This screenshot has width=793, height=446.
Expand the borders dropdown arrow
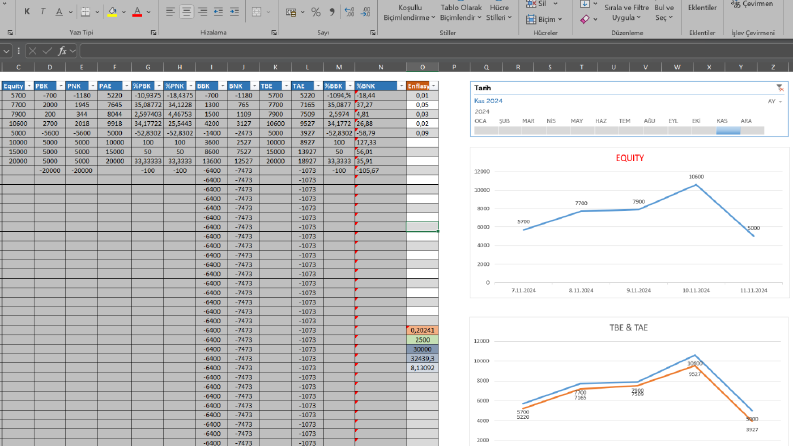(97, 12)
